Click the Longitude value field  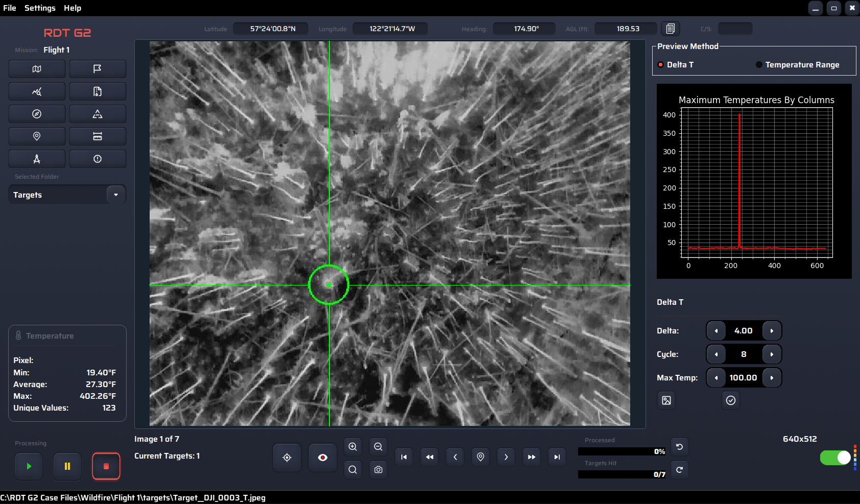tap(390, 29)
